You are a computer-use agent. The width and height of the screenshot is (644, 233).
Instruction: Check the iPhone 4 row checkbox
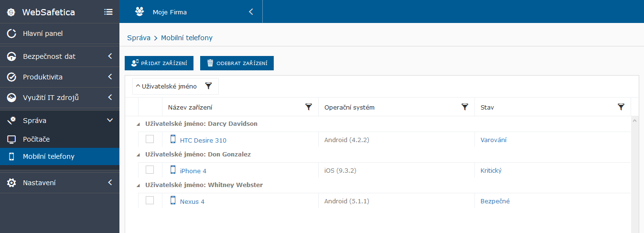tap(150, 170)
